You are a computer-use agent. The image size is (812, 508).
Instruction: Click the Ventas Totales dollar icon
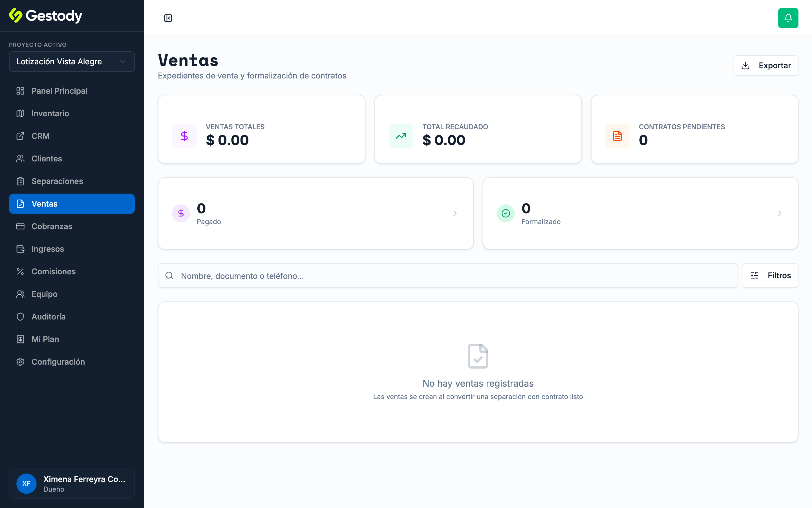click(x=184, y=136)
